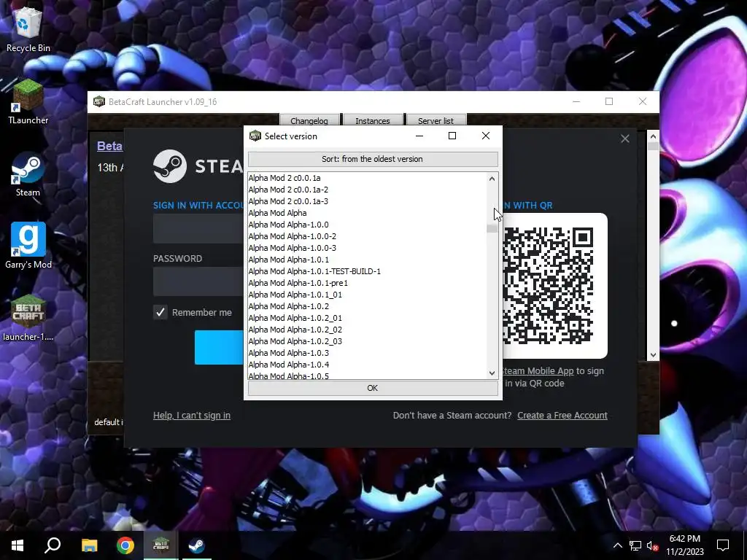Click BetaCraft changelog scroll down arrow
The width and height of the screenshot is (747, 560).
click(653, 355)
